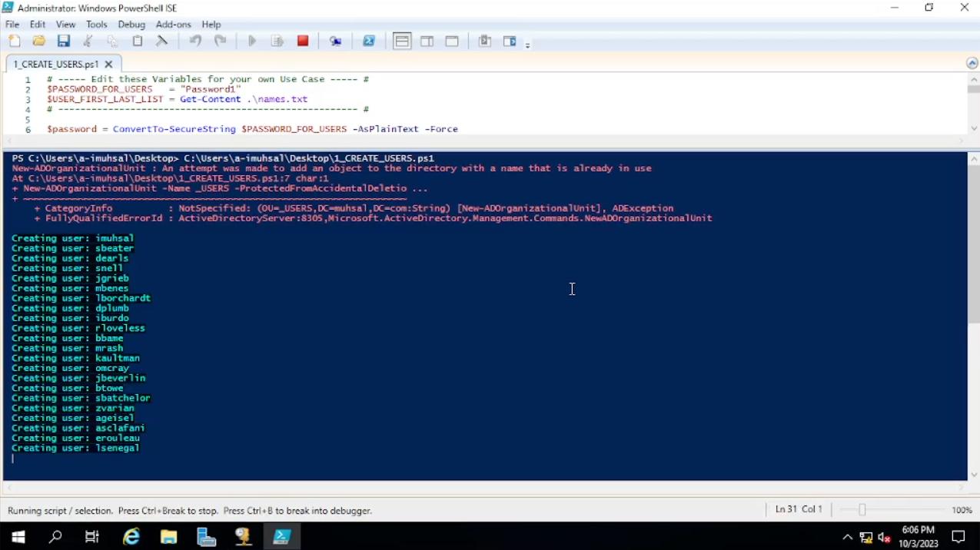The image size is (980, 550).
Task: Click the zoom slider handle
Action: (x=862, y=510)
